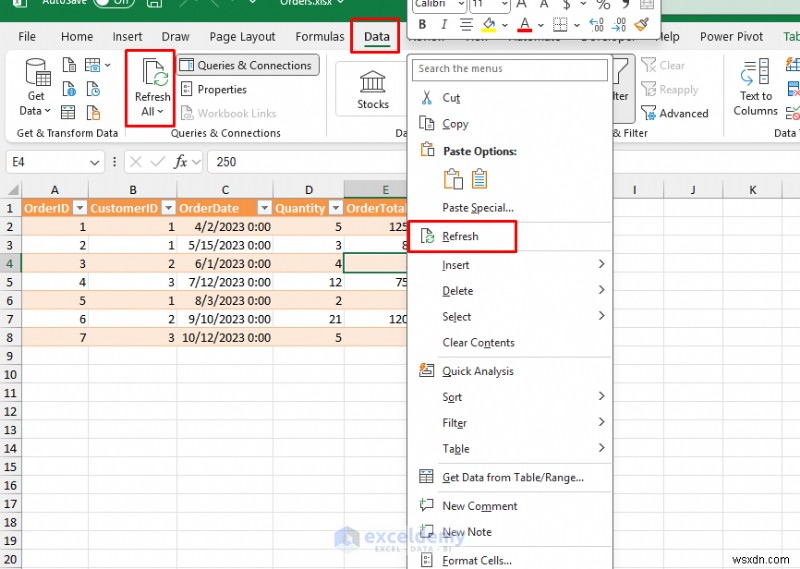This screenshot has width=800, height=569.
Task: Choose New Note in context menu
Action: click(x=510, y=532)
